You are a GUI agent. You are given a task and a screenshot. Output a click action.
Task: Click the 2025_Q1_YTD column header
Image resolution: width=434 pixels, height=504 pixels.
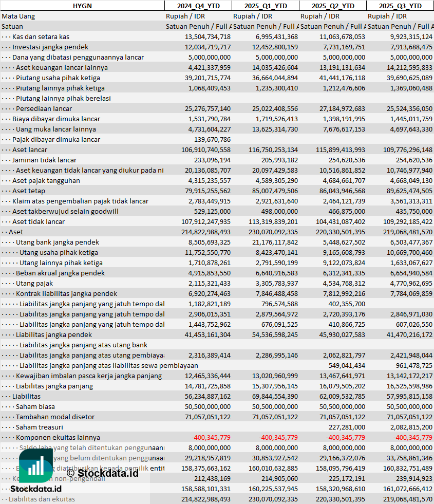click(x=266, y=6)
